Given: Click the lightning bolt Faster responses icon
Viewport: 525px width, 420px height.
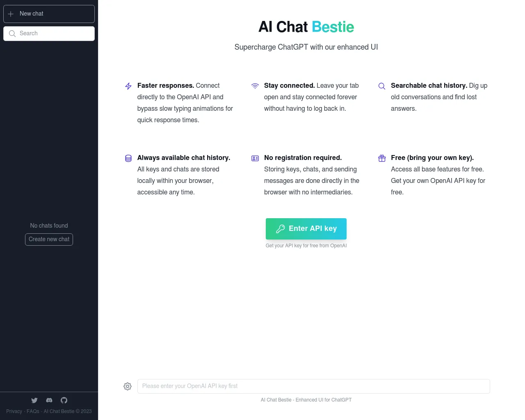Looking at the screenshot, I should (128, 86).
